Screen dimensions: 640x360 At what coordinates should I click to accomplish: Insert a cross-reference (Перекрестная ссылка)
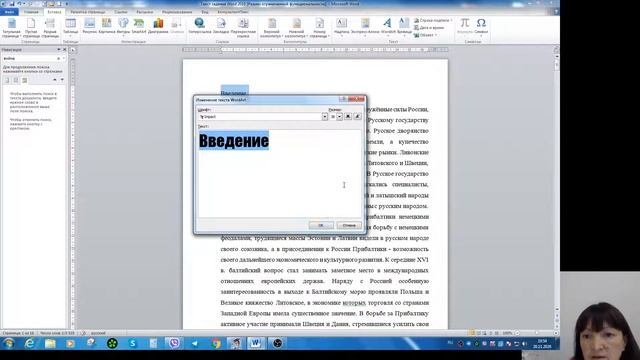pos(243,28)
